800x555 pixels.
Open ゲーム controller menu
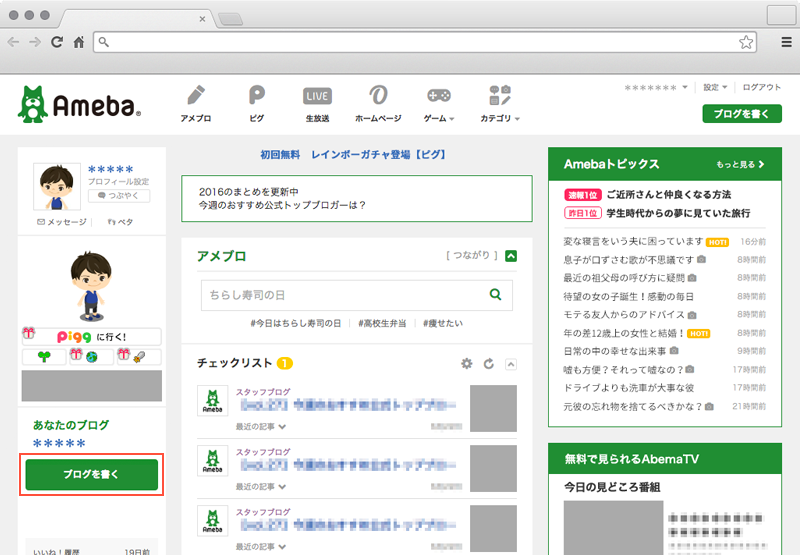(x=439, y=104)
